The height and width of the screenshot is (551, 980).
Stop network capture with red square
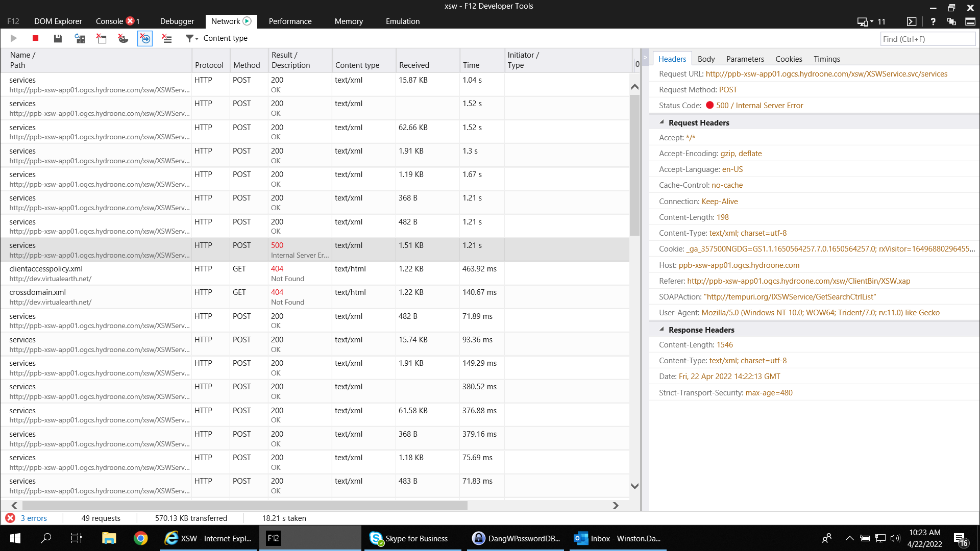tap(35, 38)
